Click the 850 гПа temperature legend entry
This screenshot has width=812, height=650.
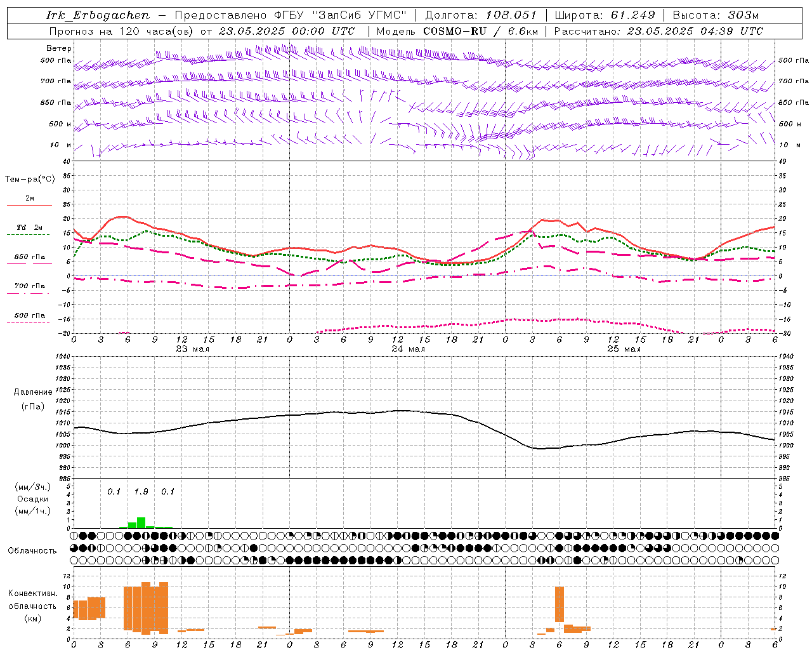click(x=29, y=257)
